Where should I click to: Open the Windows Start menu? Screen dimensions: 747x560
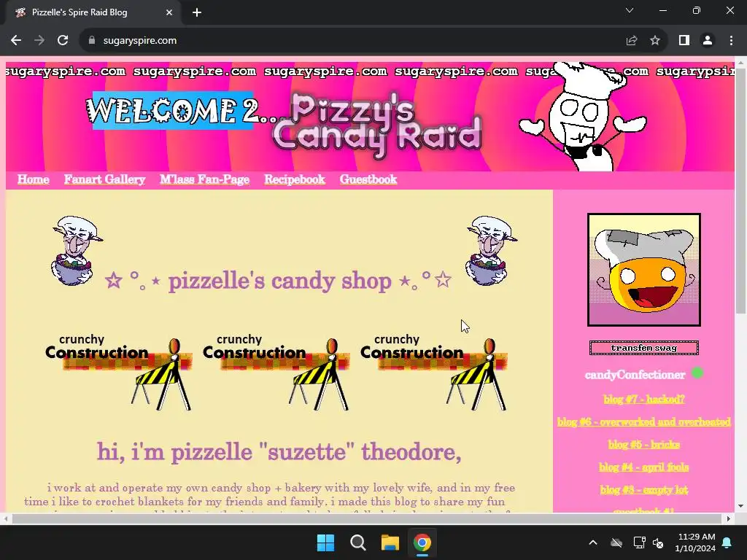[x=326, y=542]
